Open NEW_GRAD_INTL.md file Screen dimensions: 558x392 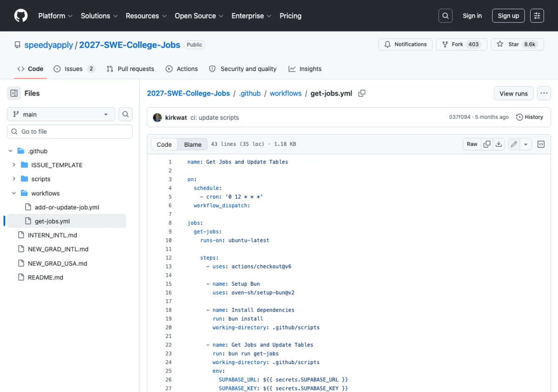(58, 249)
